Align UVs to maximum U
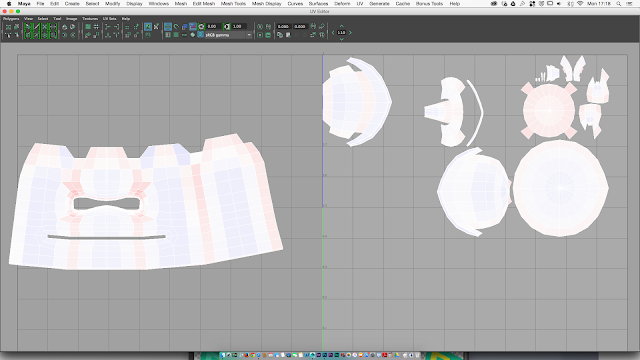This screenshot has width=640, height=360. 117,27
